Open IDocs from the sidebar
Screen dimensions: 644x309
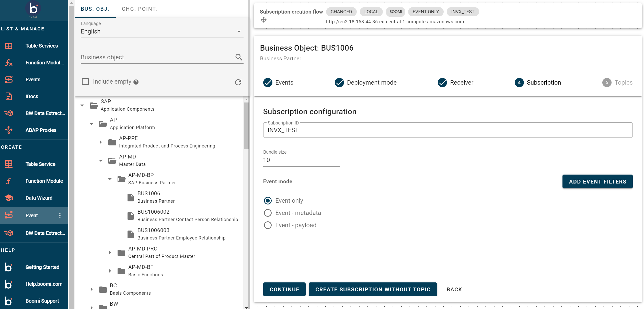click(32, 96)
